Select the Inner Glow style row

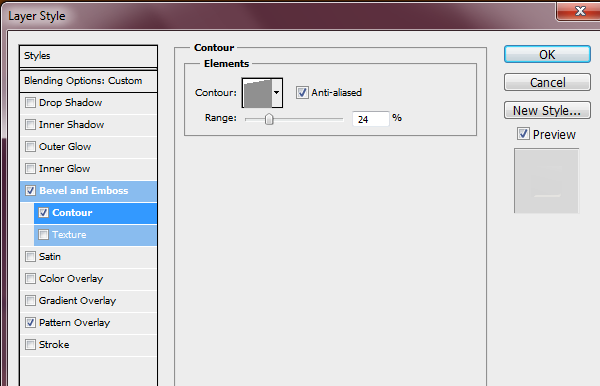88,169
